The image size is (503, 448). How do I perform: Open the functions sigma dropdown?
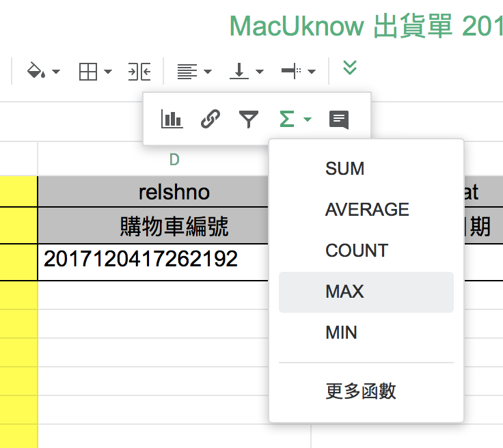(x=295, y=120)
